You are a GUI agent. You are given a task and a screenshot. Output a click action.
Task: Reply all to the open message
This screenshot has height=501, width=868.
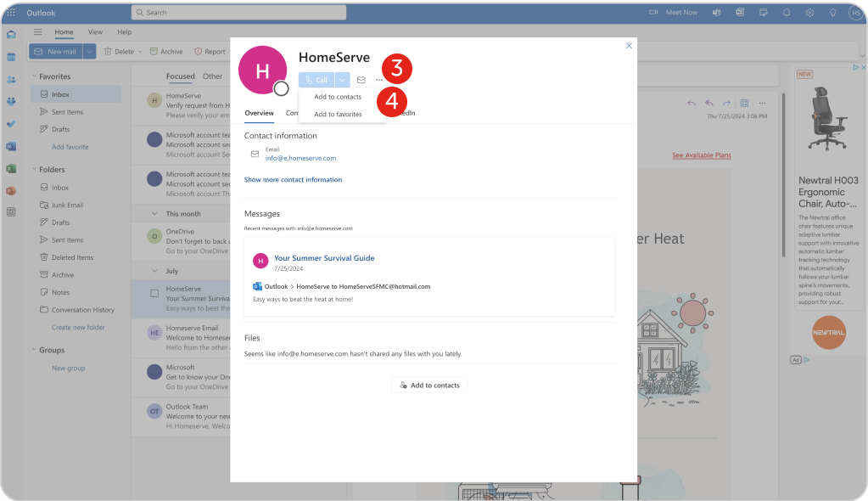pos(709,103)
